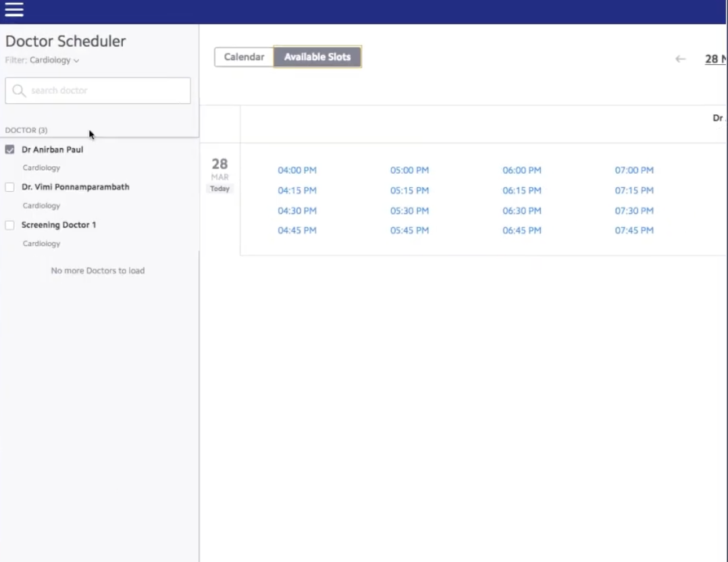
Task: Click Cardiology under Dr Anirban Paul
Action: [x=41, y=168]
